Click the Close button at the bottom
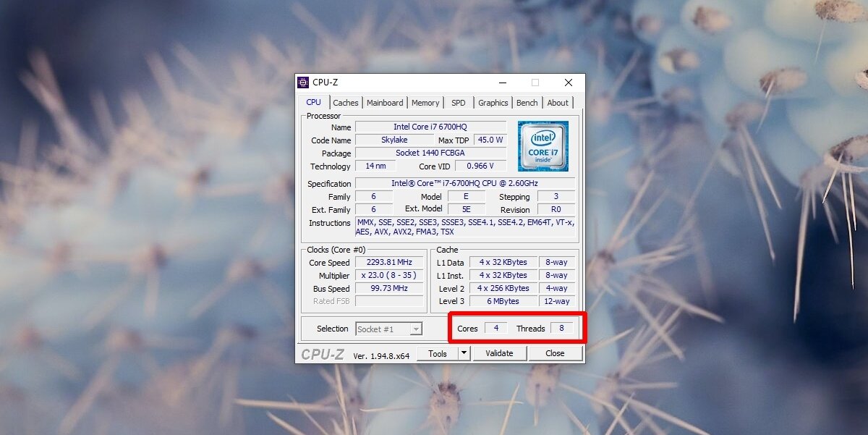868x435 pixels. coord(556,353)
